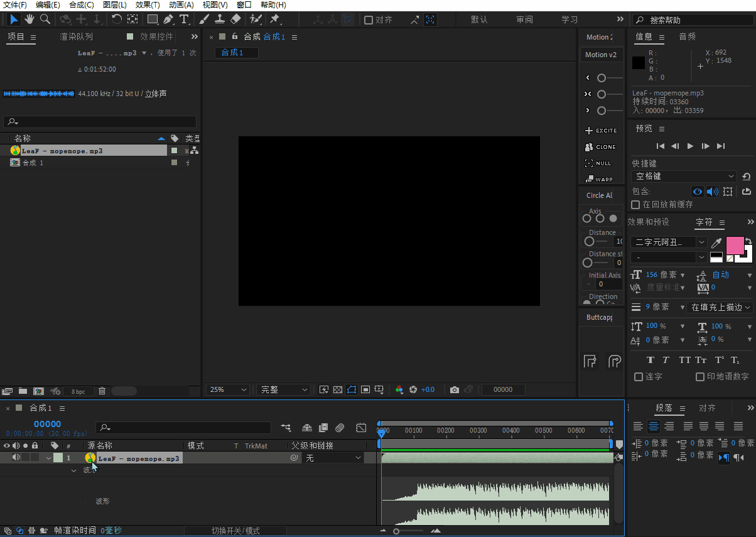The width and height of the screenshot is (756, 537).
Task: Select the Hand tool
Action: 30,19
